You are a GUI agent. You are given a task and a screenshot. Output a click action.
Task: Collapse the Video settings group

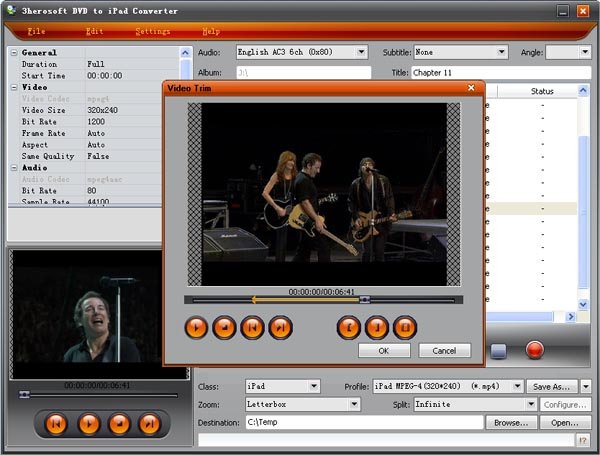[14, 87]
